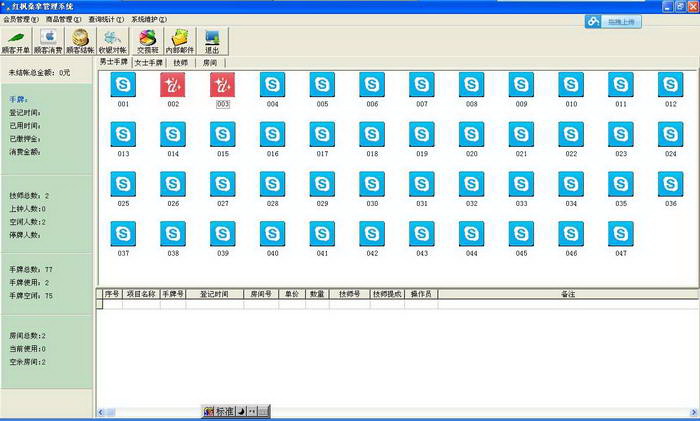Click the 登记时间 column header
700x421 pixels.
coord(214,294)
